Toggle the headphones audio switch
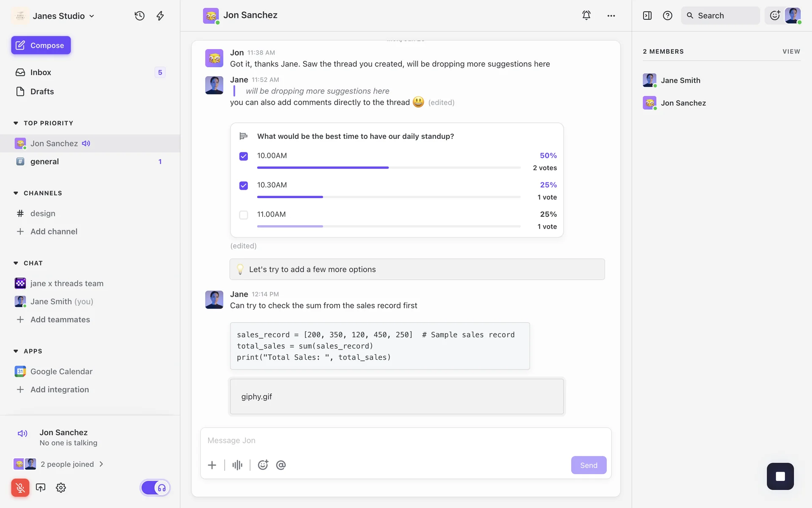This screenshot has width=812, height=508. click(x=155, y=488)
